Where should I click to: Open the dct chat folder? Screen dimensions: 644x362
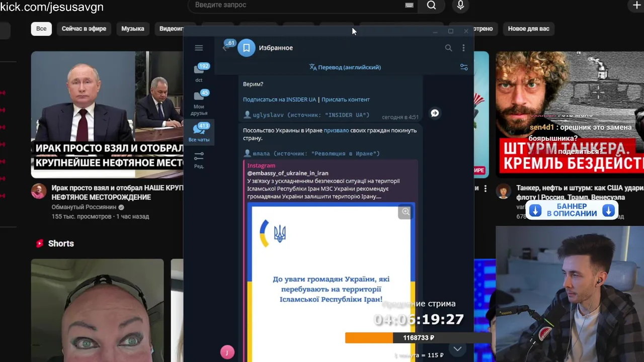(x=199, y=72)
